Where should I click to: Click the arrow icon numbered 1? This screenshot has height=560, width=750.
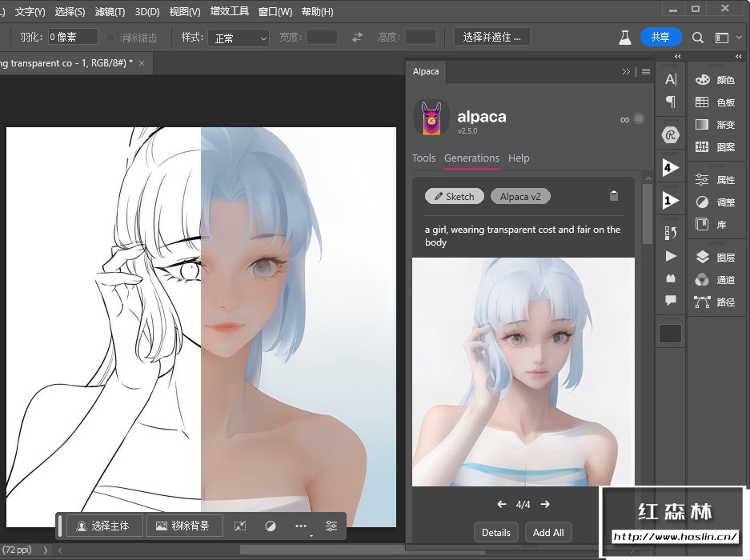click(x=671, y=200)
